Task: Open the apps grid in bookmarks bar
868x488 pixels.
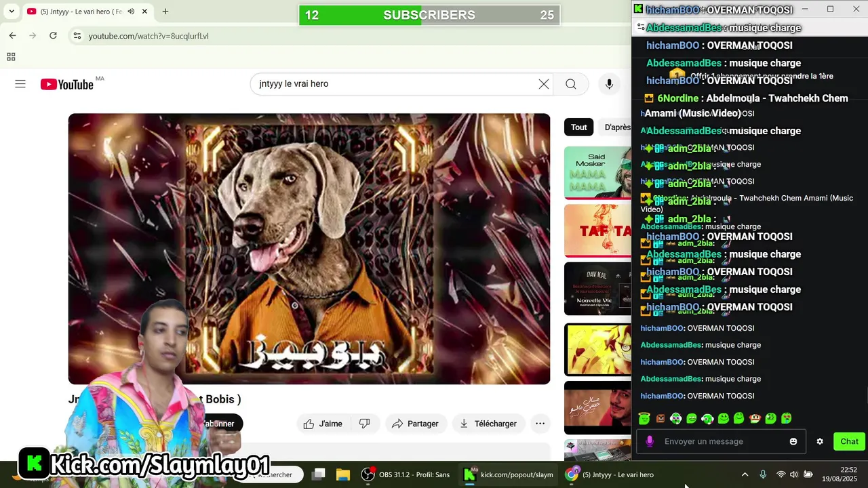Action: coord(11,57)
